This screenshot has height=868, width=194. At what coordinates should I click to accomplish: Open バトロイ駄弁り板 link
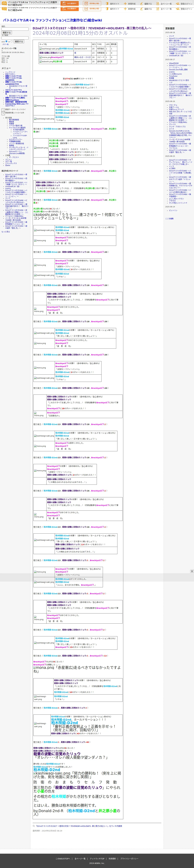point(16,126)
